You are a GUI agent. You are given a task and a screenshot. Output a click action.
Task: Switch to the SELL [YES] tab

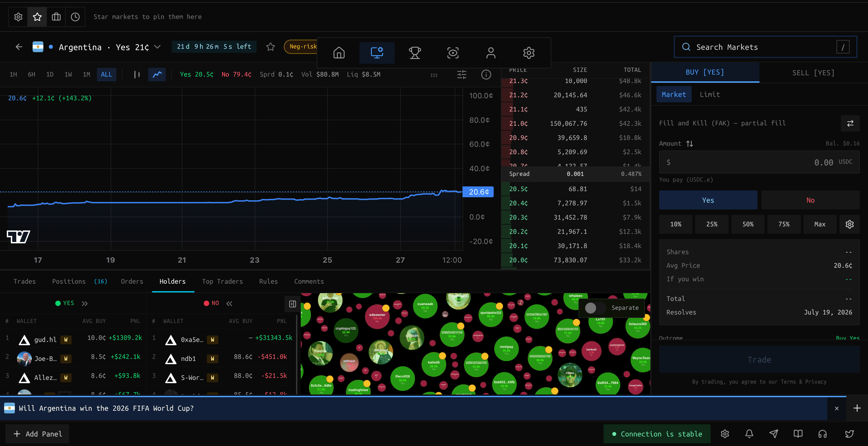(813, 73)
